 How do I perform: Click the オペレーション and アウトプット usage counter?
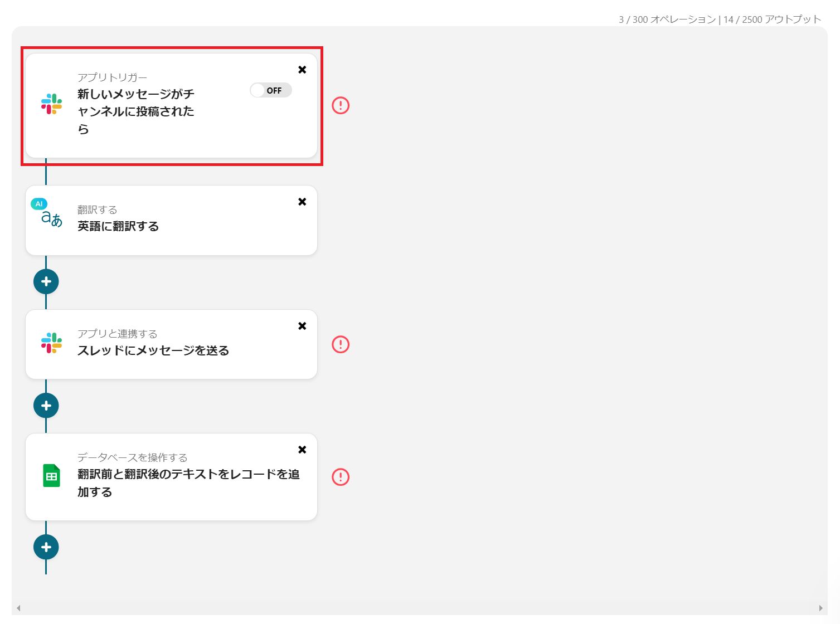point(720,19)
